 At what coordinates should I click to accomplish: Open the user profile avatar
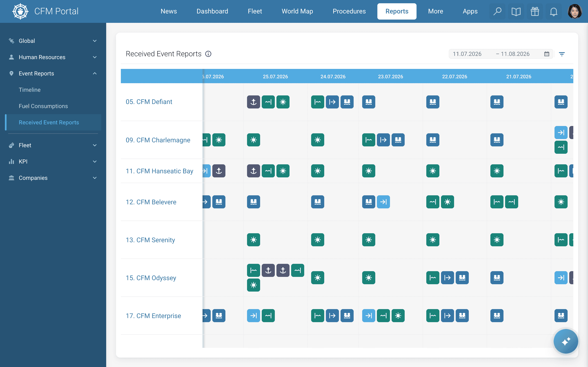click(x=575, y=11)
